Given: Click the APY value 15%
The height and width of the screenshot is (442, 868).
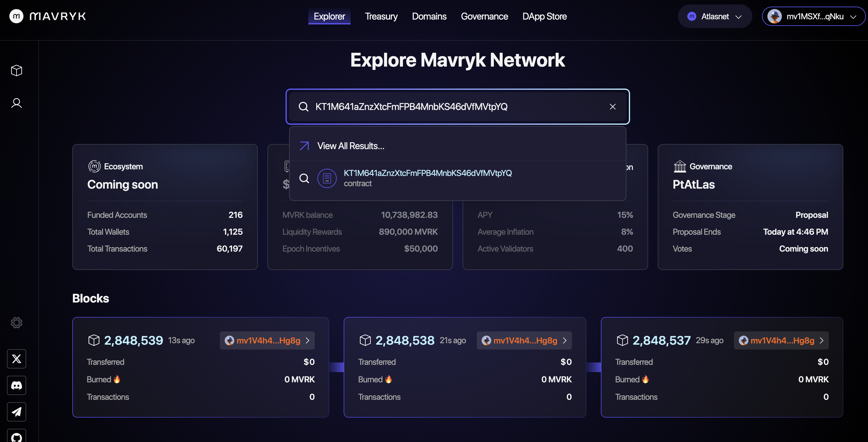Looking at the screenshot, I should [x=625, y=215].
